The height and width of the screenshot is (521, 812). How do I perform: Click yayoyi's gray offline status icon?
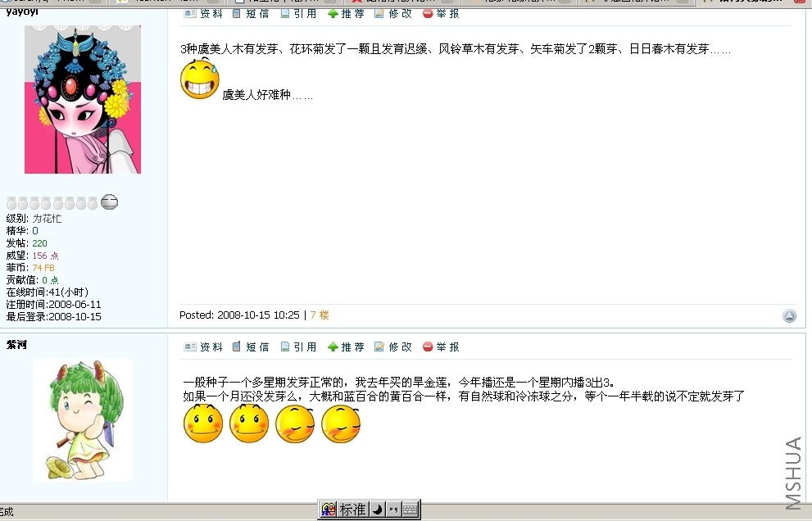coord(109,202)
